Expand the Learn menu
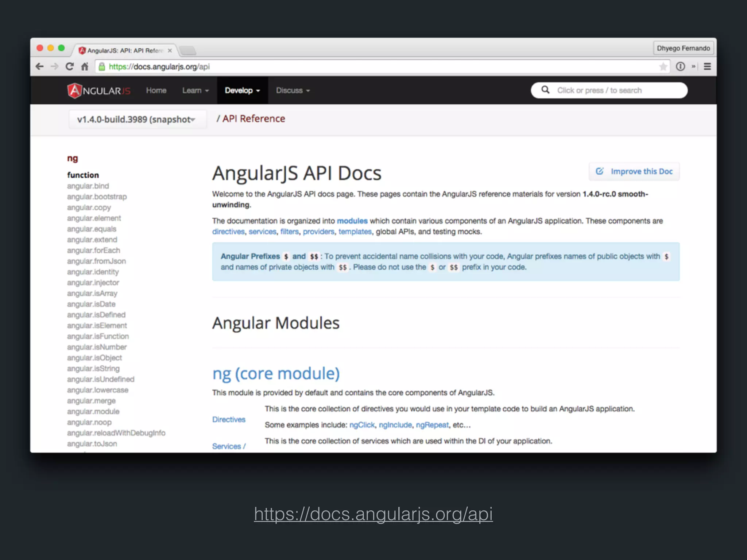747x560 pixels. pyautogui.click(x=196, y=90)
